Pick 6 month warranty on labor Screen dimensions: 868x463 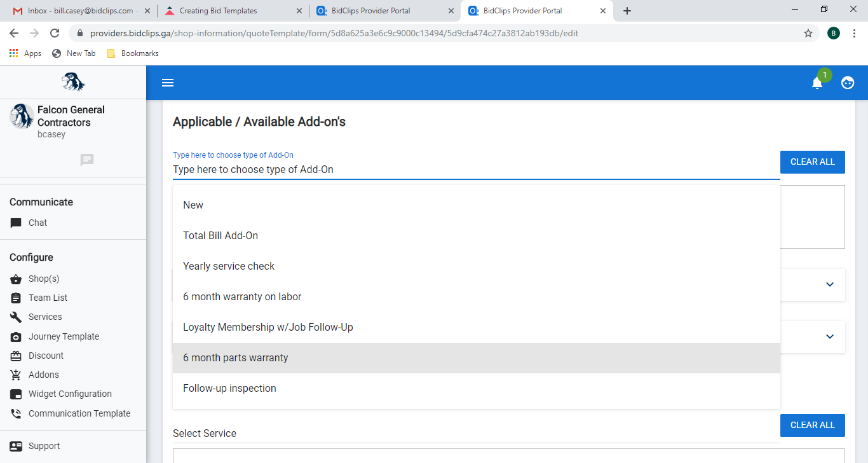(477, 296)
